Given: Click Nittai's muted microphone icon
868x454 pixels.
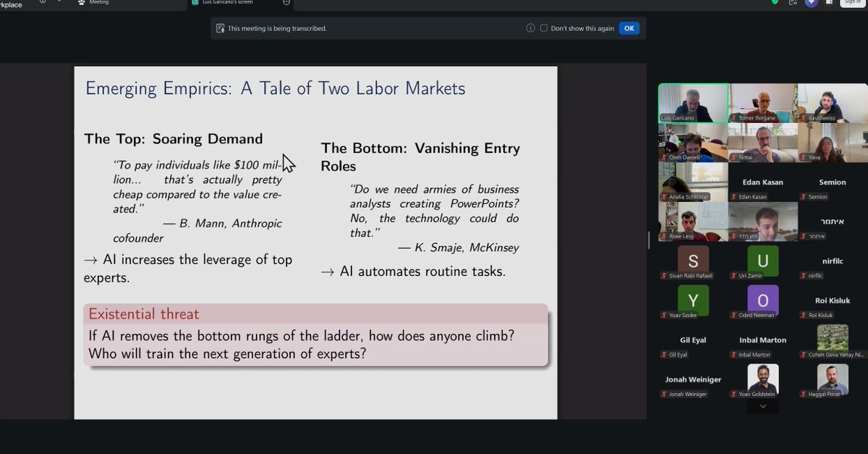Looking at the screenshot, I should tap(734, 157).
